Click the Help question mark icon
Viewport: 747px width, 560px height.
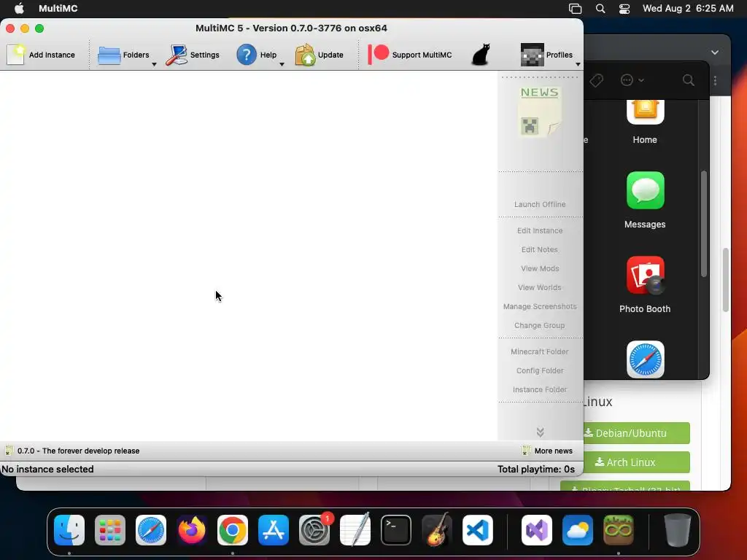point(247,55)
